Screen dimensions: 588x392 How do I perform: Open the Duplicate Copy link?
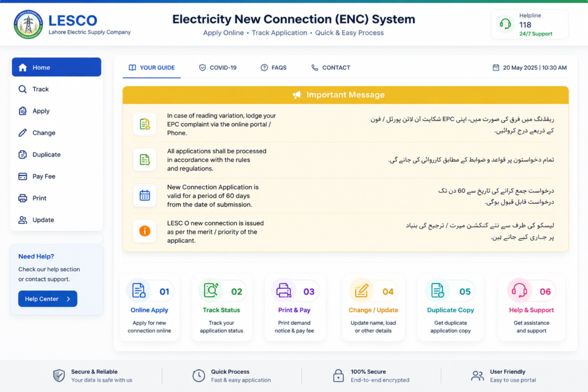click(x=450, y=310)
